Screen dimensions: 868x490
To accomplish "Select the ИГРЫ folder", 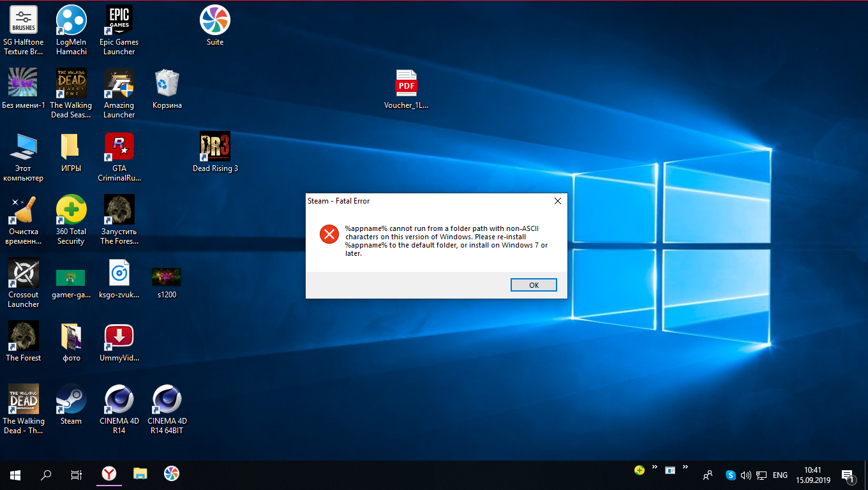I will [x=71, y=152].
